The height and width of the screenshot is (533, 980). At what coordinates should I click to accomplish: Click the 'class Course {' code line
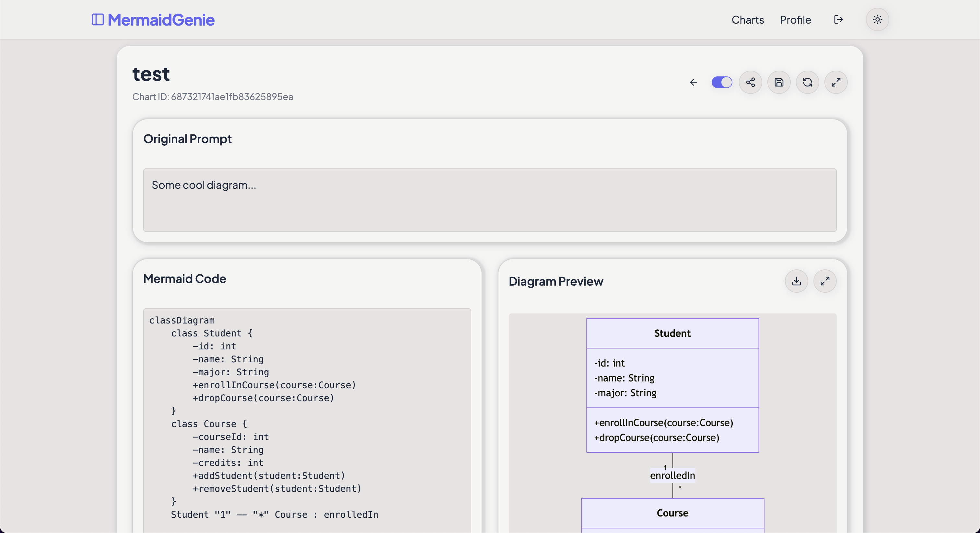[209, 424]
